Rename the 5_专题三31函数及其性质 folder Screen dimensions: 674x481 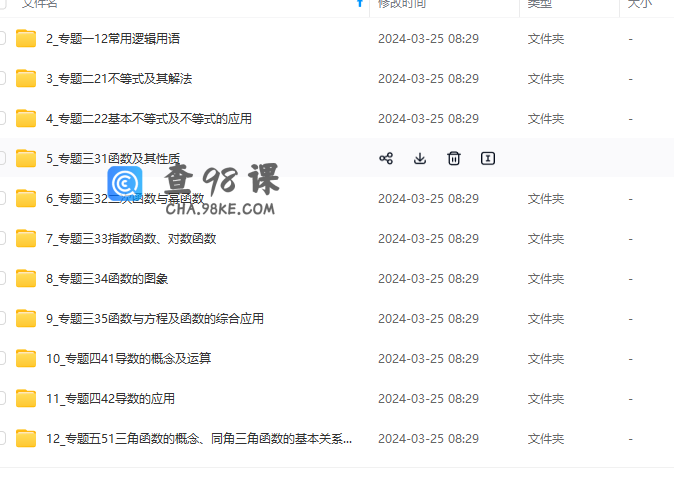point(488,158)
